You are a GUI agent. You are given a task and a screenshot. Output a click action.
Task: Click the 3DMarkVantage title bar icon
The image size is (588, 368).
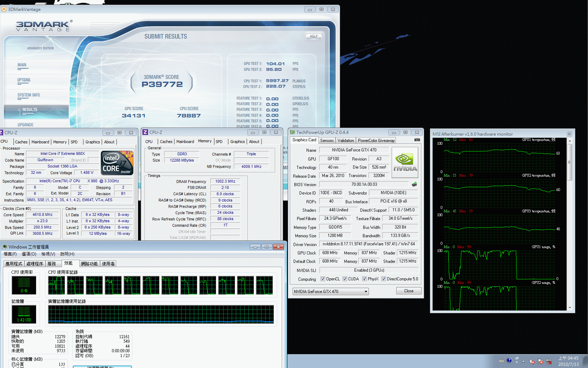tap(4, 9)
